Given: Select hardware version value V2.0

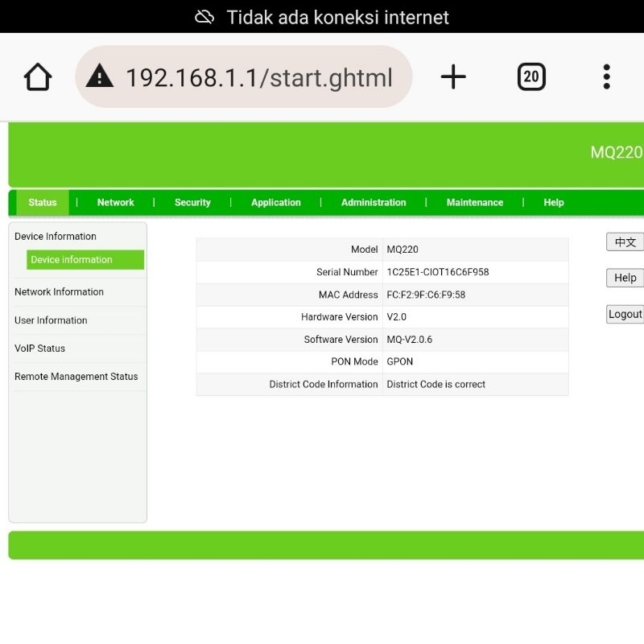Looking at the screenshot, I should coord(396,316).
